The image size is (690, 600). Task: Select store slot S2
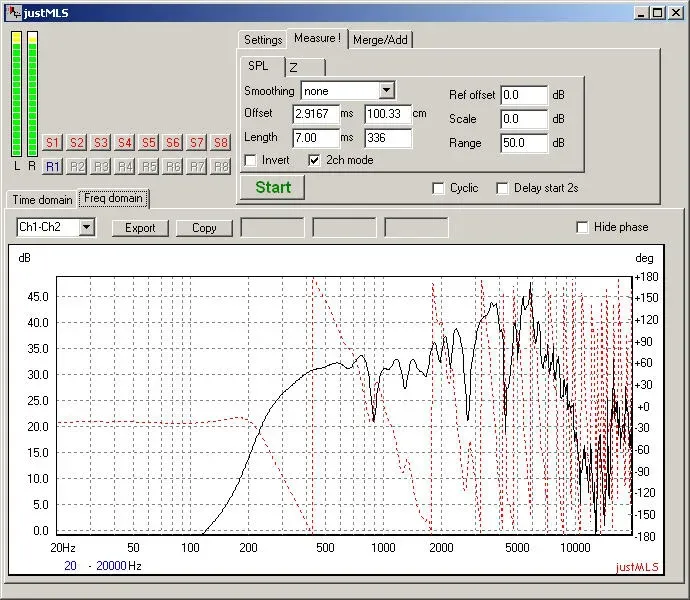(77, 143)
